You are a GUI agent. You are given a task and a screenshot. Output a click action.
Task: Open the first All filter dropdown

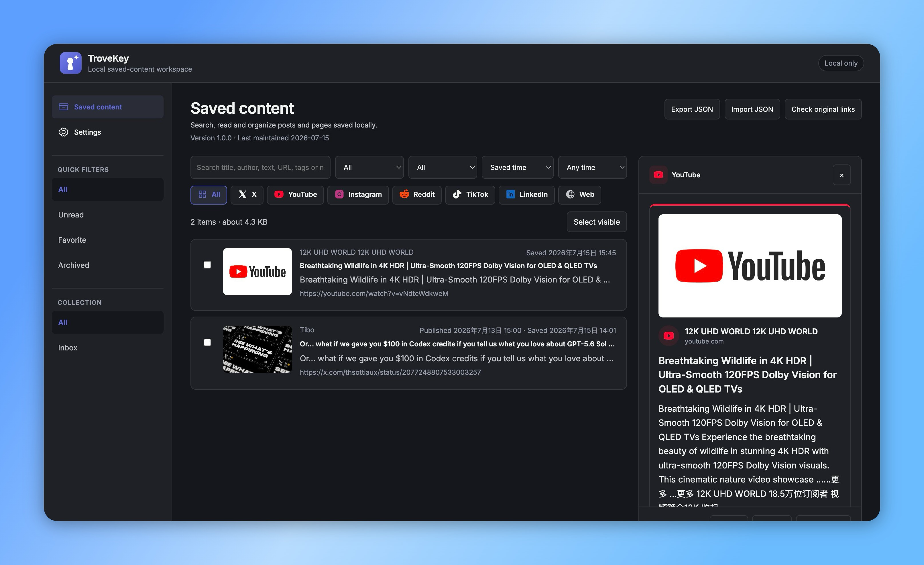point(369,167)
